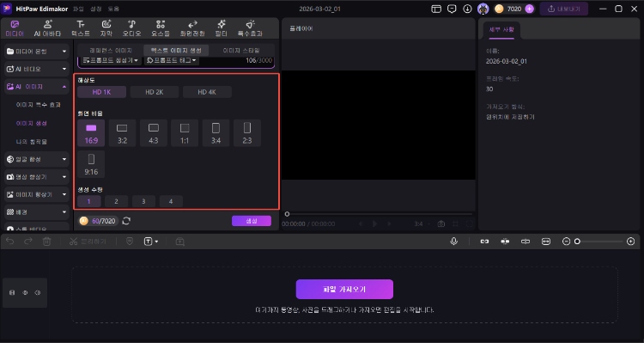The height and width of the screenshot is (343, 644).
Task: Switch to the 텍스트 이미지 생성 tab
Action: [176, 51]
